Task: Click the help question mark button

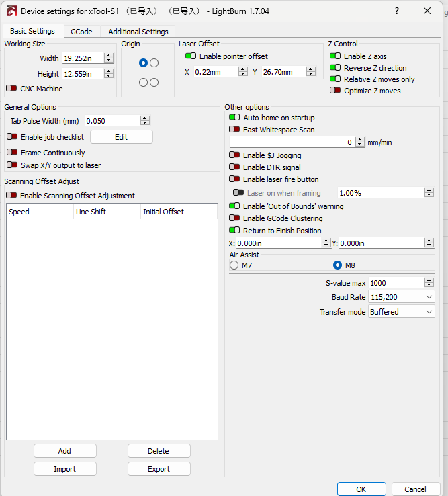Action: [397, 11]
